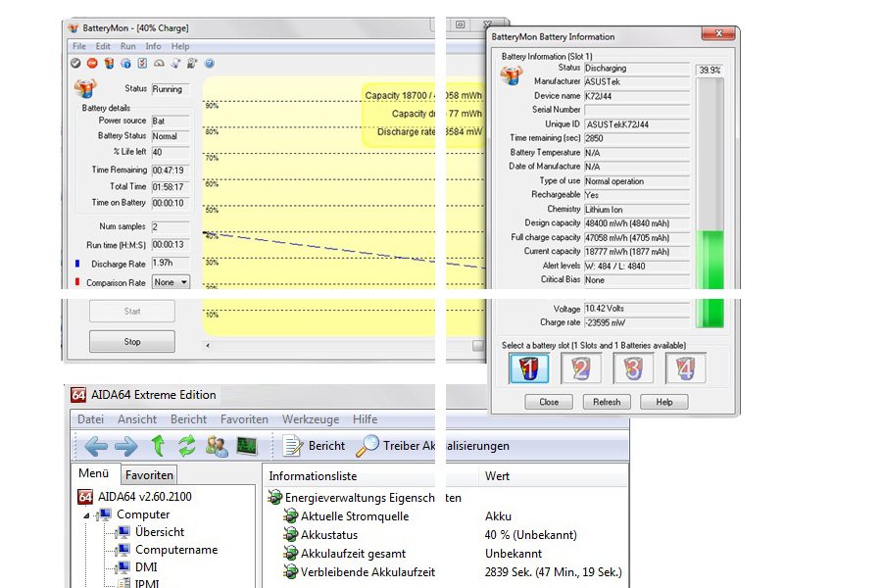Click the AIDA64 v2.60.2100 root icon
Image resolution: width=882 pixels, height=588 pixels.
[85, 497]
